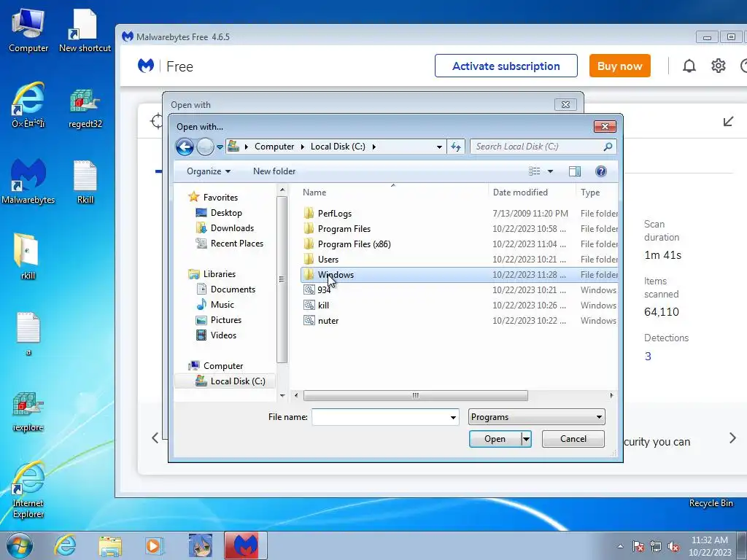Expand the File name dropdown arrow

pyautogui.click(x=453, y=417)
